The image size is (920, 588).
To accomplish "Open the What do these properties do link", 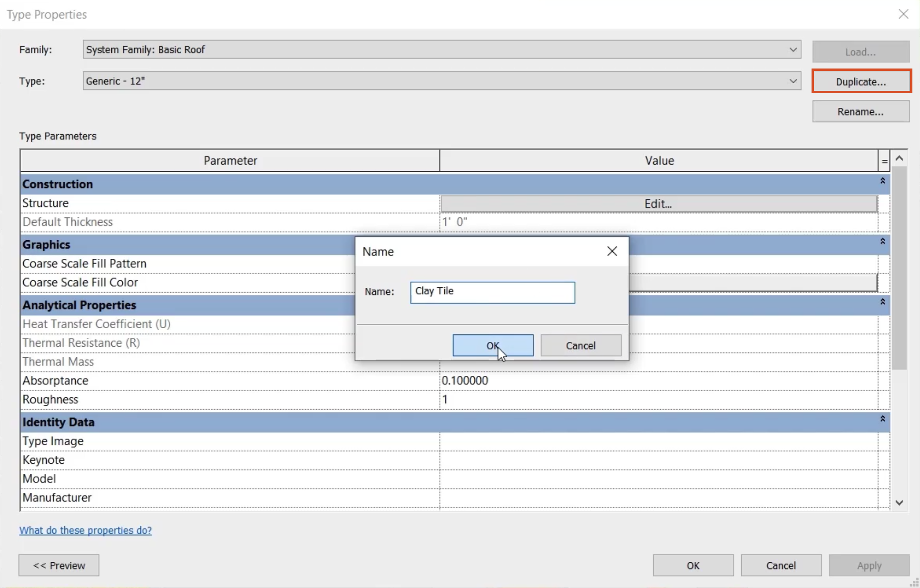I will point(85,529).
